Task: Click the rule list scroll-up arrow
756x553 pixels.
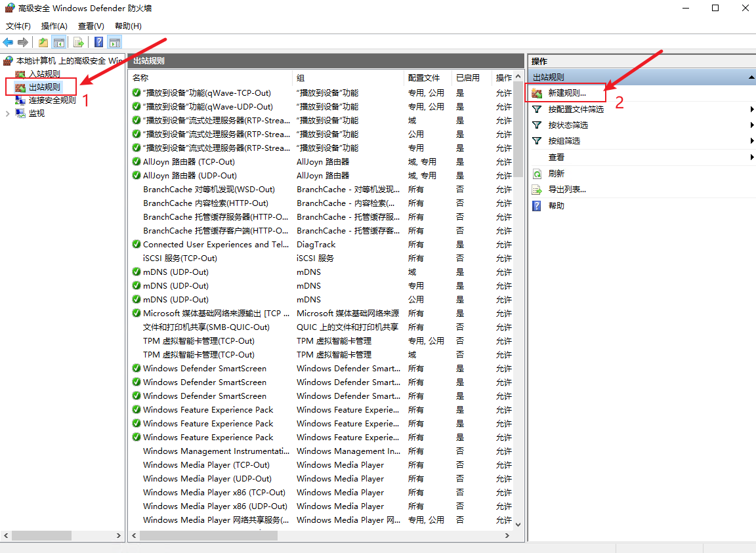Action: (518, 77)
